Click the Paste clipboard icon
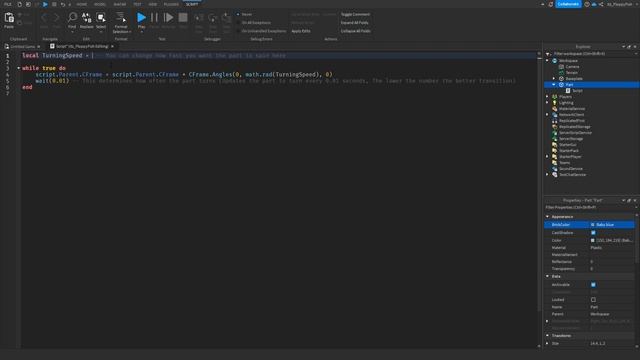 9,18
